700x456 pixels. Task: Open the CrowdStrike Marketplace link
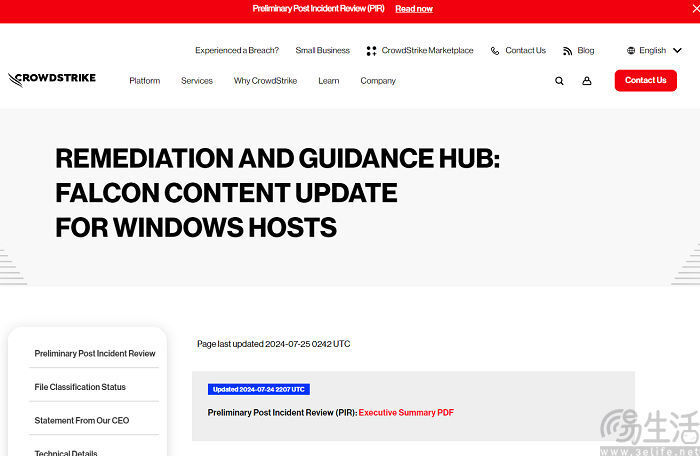coord(427,50)
